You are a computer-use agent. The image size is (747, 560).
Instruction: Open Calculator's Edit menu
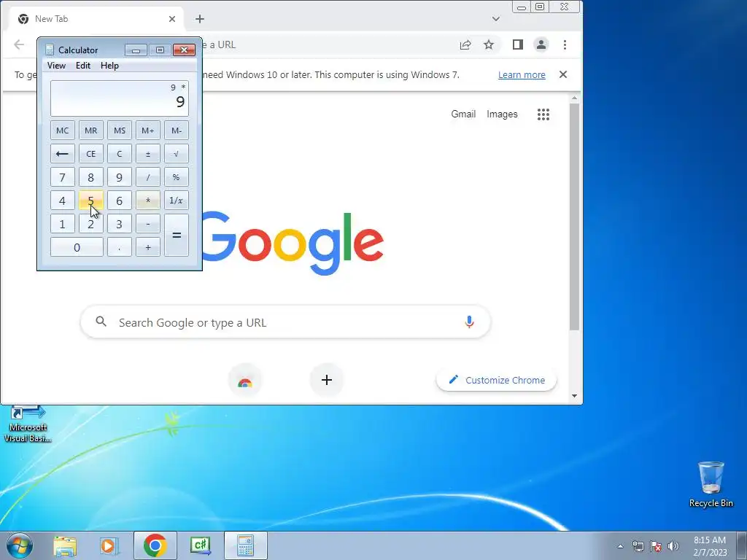coord(83,66)
